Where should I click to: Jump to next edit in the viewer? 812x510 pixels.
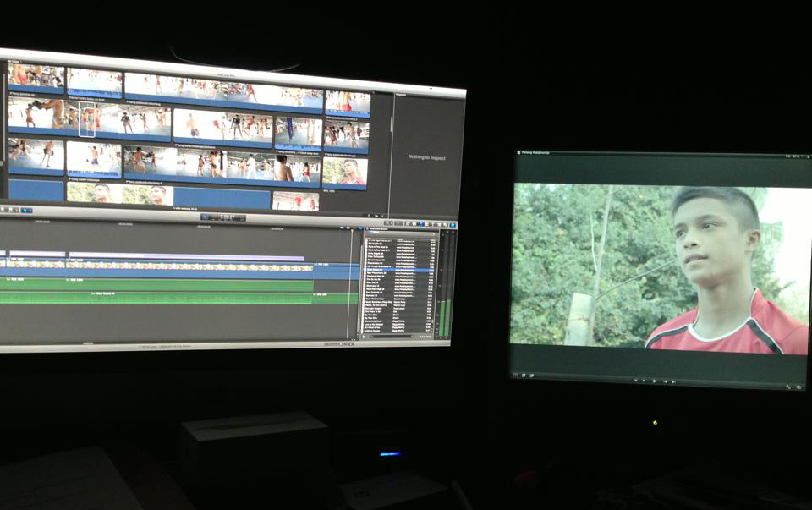tap(667, 381)
